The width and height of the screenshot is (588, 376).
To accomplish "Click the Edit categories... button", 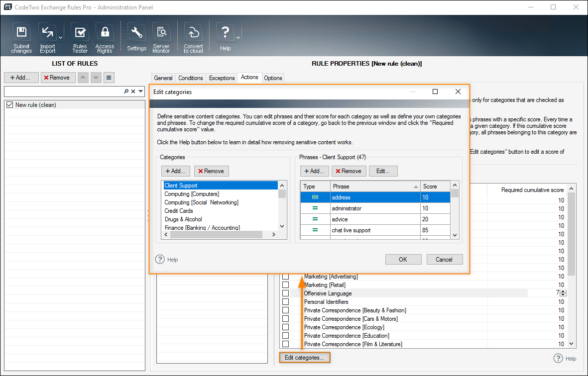I will pyautogui.click(x=305, y=358).
